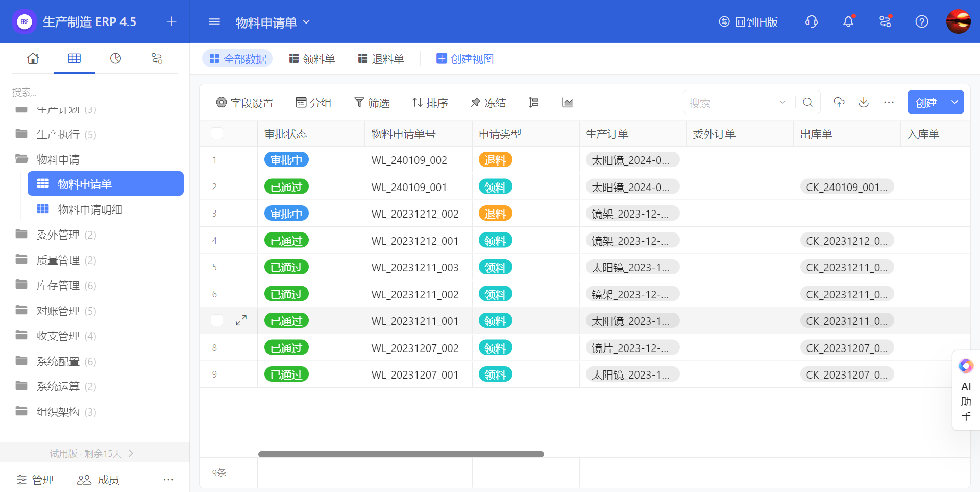This screenshot has height=492, width=980.
Task: Open the row height adjustment icon
Action: tap(533, 103)
